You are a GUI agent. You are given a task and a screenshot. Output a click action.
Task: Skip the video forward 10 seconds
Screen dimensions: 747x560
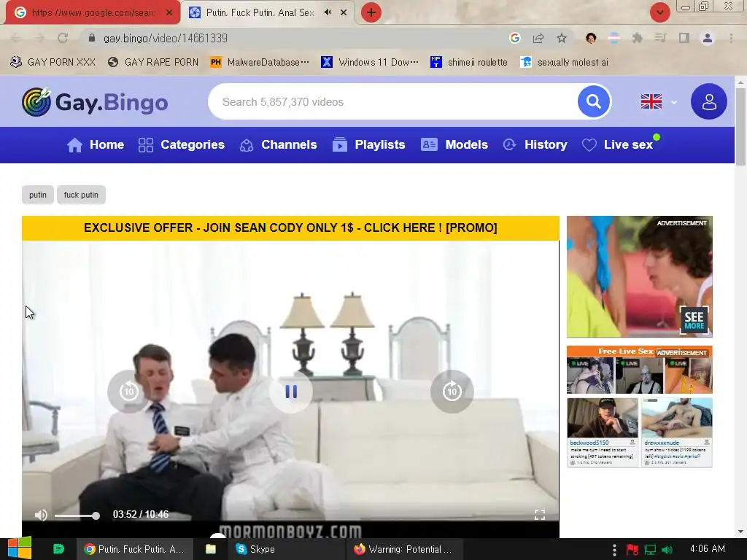[x=452, y=392]
